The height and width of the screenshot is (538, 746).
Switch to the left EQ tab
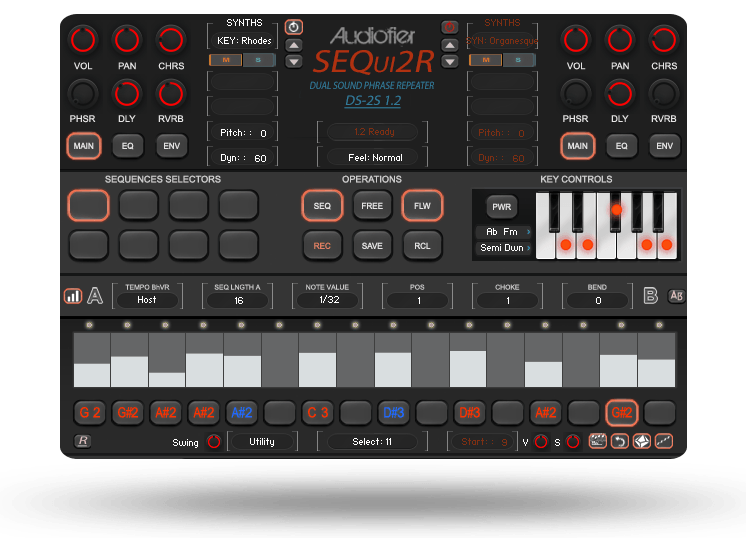click(128, 145)
